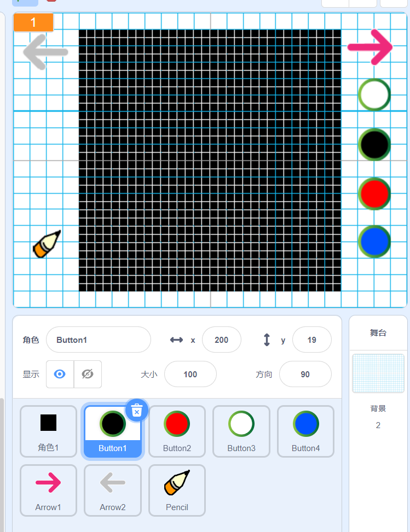The image size is (410, 532).
Task: Click the black circle button on stage
Action: point(374,144)
